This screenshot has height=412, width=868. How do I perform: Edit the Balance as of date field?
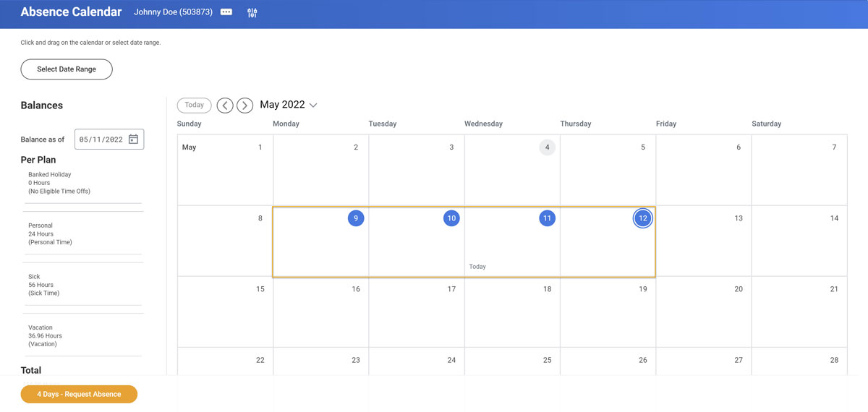point(109,140)
